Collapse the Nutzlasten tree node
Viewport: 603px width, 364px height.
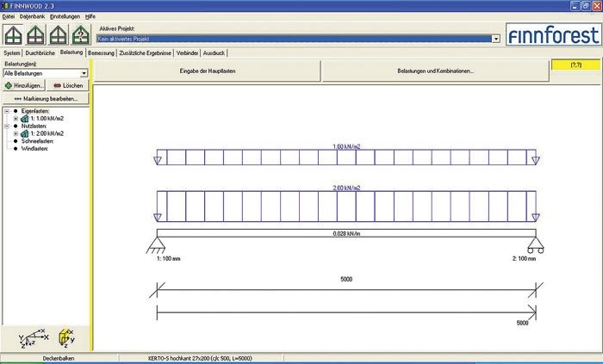tap(7, 126)
